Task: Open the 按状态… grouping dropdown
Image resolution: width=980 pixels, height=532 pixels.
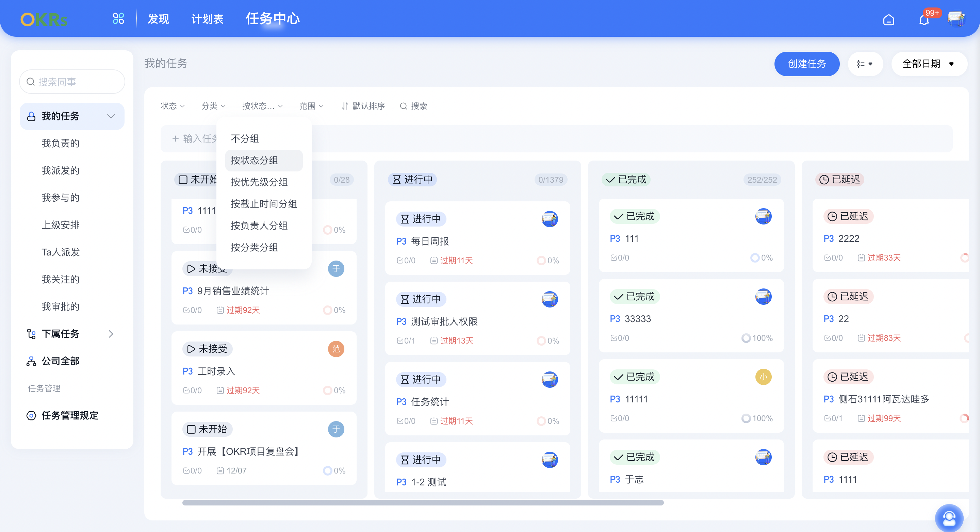Action: point(262,106)
